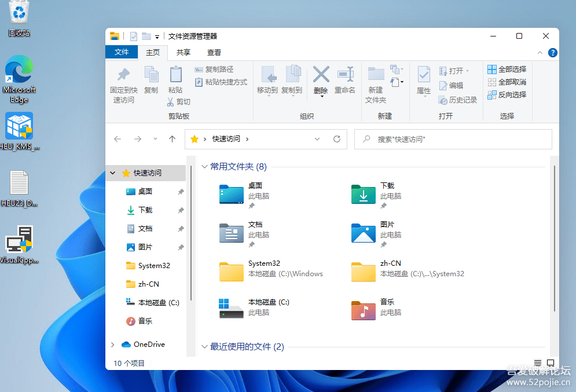Collapse the 常用文件夹 group
This screenshot has height=392, width=576.
pos(204,167)
